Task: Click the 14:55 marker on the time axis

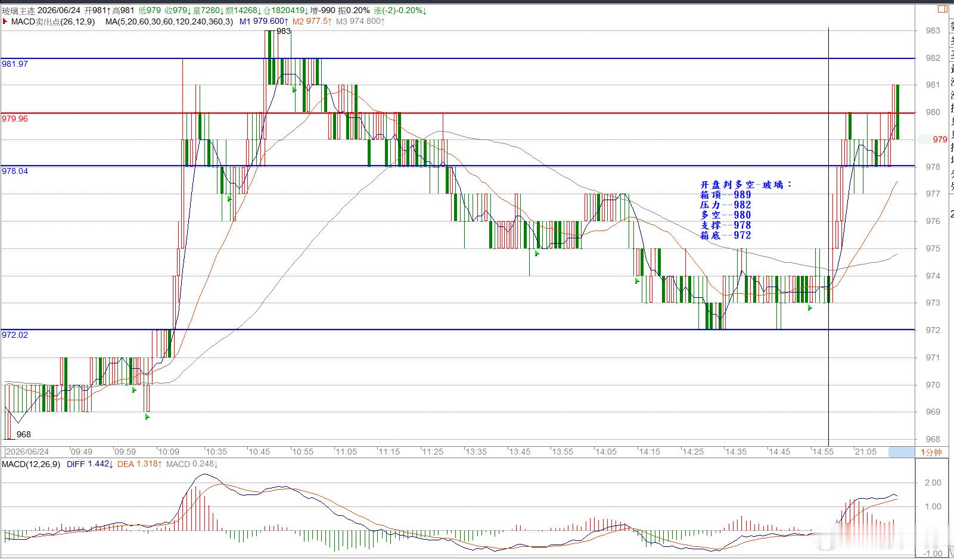Action: point(823,452)
